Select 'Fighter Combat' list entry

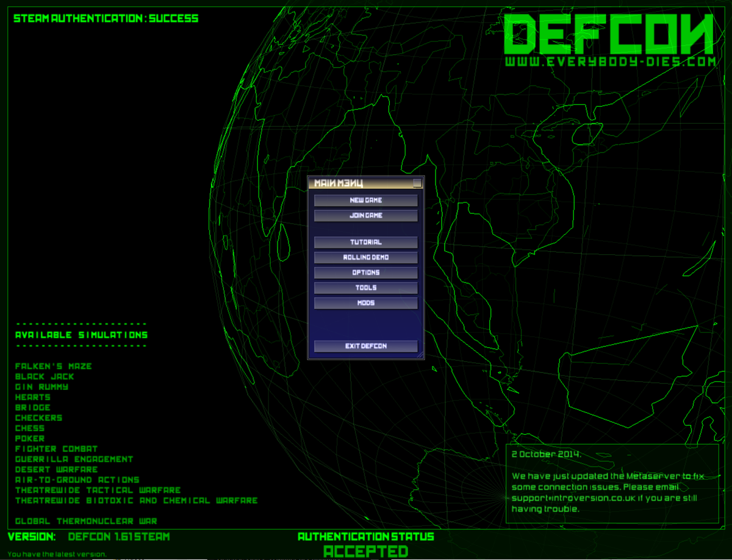pyautogui.click(x=57, y=449)
